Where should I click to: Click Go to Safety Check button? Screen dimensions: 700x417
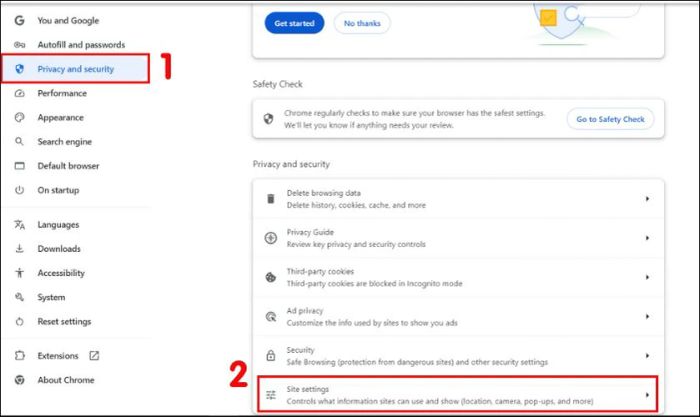[x=610, y=119]
